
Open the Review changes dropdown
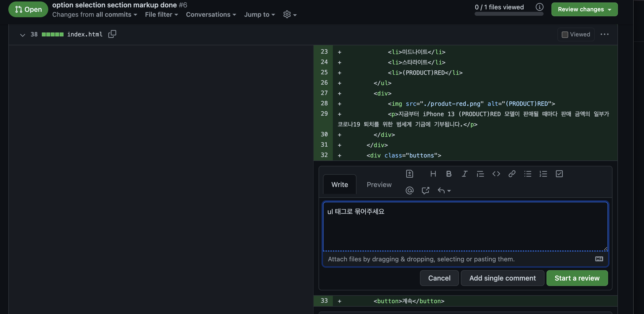[x=584, y=10]
